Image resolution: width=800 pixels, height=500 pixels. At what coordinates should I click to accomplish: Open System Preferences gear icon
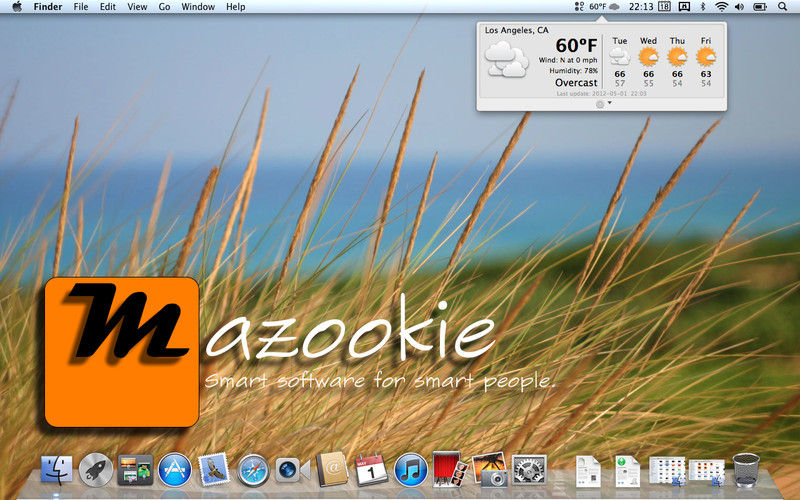tap(529, 470)
